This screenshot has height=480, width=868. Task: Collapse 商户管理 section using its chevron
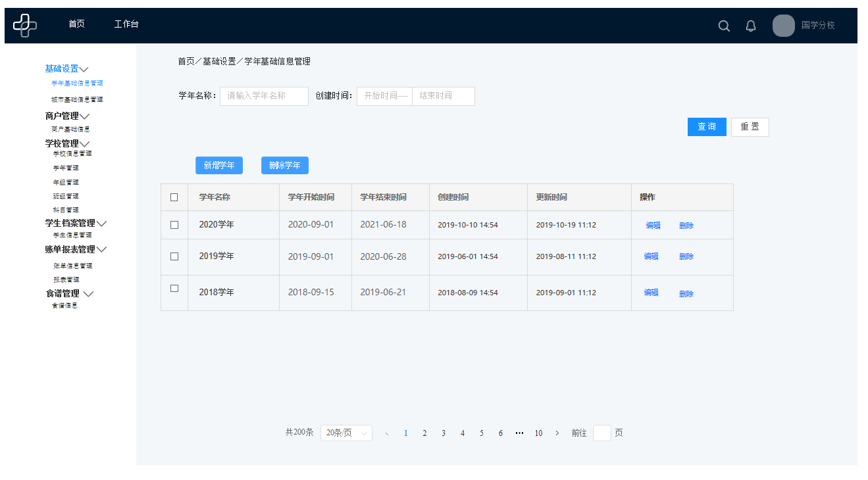click(84, 116)
